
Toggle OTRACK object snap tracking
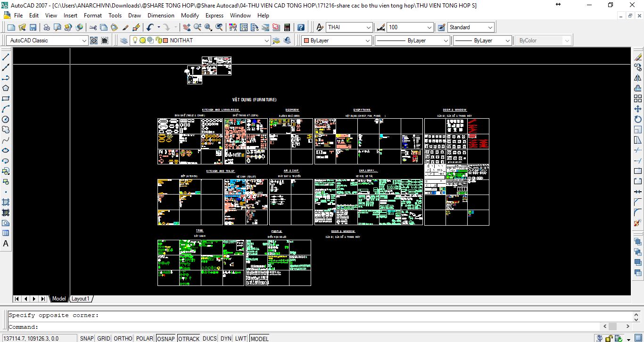click(x=189, y=338)
